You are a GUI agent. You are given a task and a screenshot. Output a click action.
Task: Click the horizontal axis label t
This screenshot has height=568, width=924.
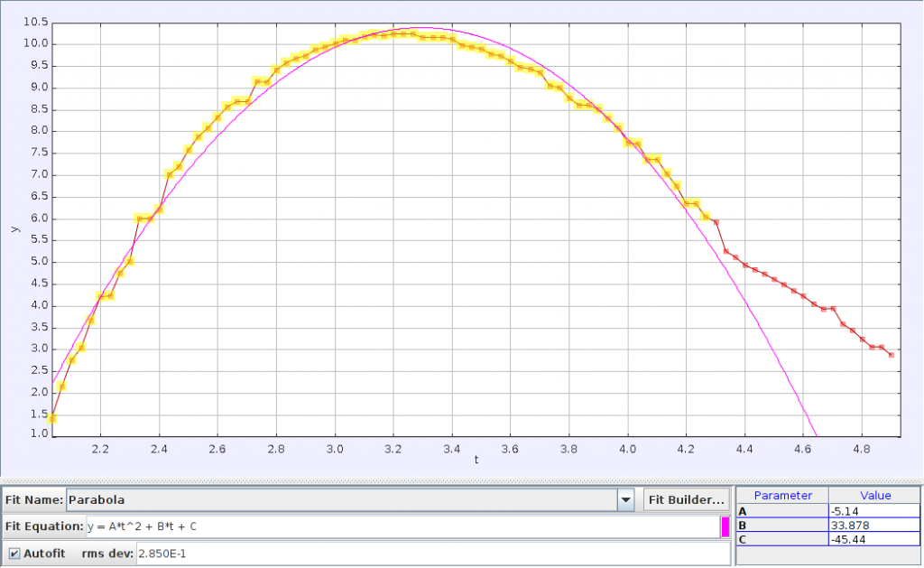point(476,460)
